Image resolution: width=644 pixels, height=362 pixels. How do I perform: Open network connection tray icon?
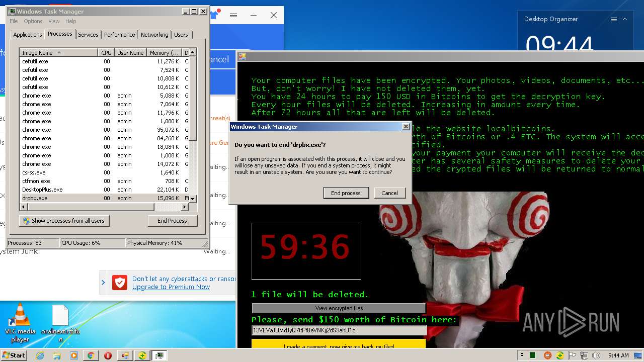[584, 355]
